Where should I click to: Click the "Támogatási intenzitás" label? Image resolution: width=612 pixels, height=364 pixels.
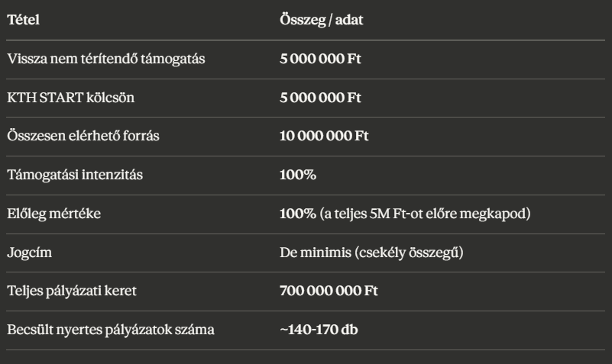[63, 175]
